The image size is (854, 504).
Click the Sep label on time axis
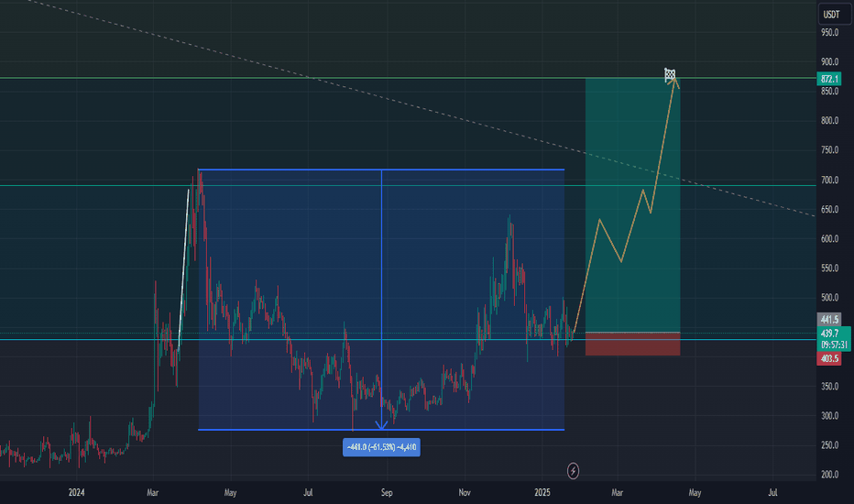(x=387, y=493)
